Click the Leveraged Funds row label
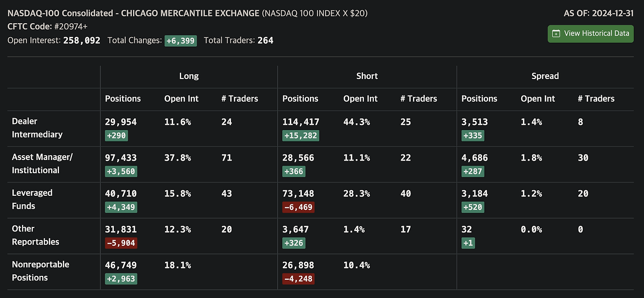The height and width of the screenshot is (298, 644). pyautogui.click(x=32, y=199)
